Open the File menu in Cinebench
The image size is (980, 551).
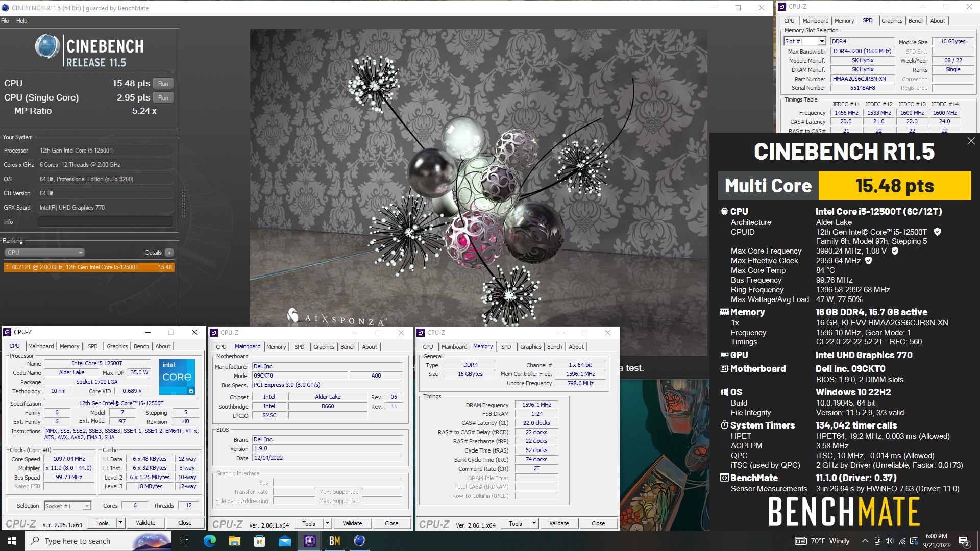[5, 21]
